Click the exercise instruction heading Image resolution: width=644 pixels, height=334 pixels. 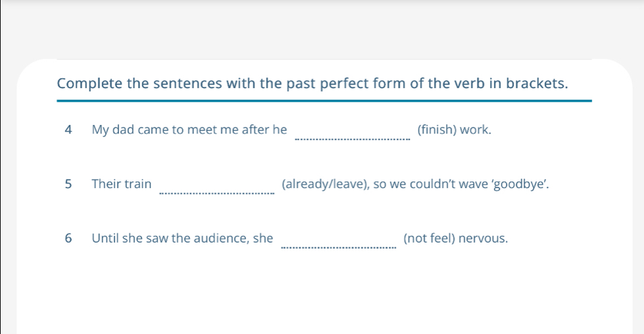tap(312, 84)
